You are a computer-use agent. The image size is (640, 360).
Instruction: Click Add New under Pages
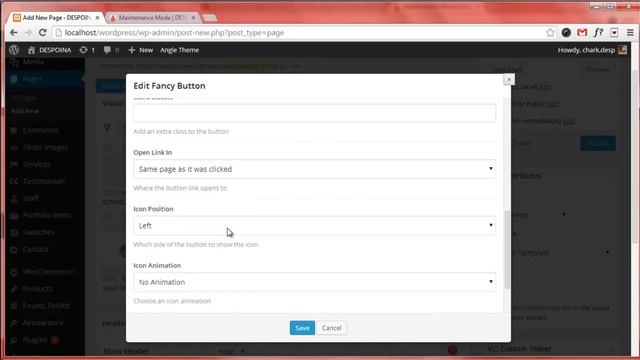click(x=25, y=111)
